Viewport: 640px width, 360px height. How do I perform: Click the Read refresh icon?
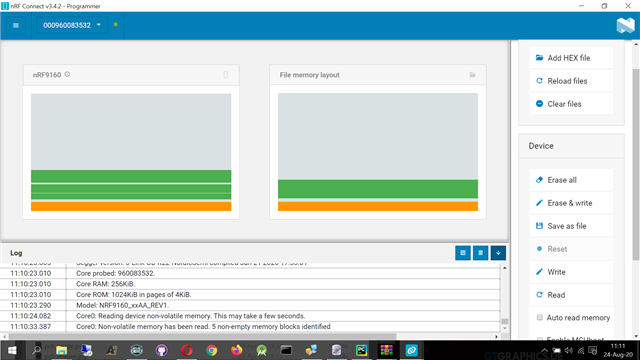click(539, 295)
